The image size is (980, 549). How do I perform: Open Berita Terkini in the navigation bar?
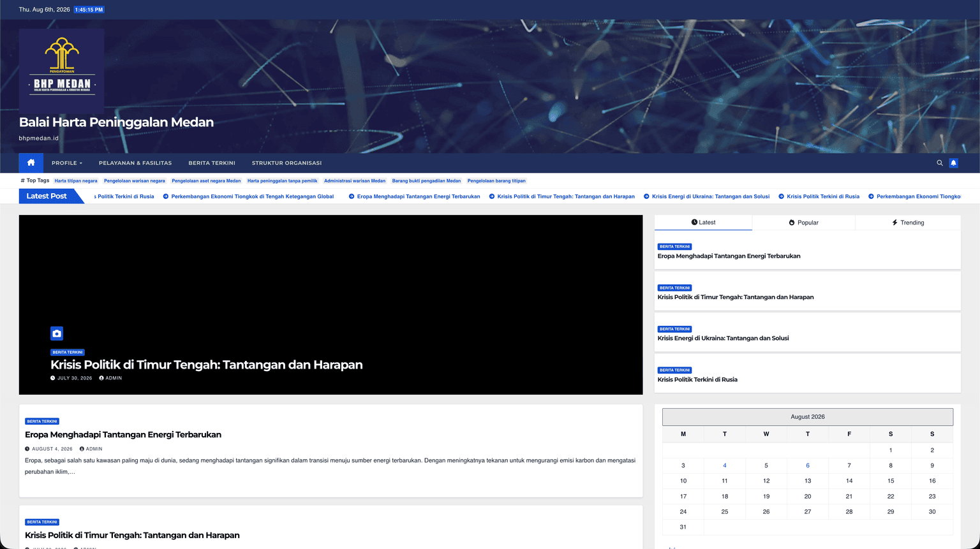(212, 163)
